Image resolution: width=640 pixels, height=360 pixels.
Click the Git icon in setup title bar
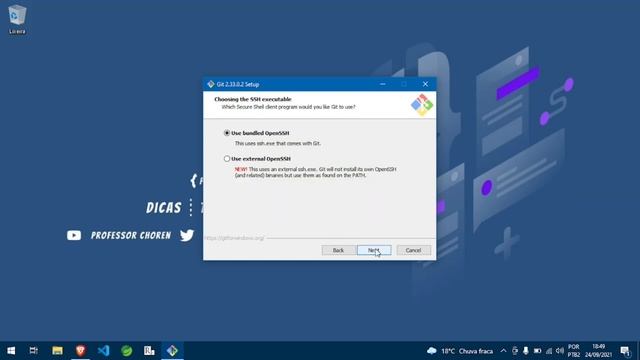(x=211, y=84)
